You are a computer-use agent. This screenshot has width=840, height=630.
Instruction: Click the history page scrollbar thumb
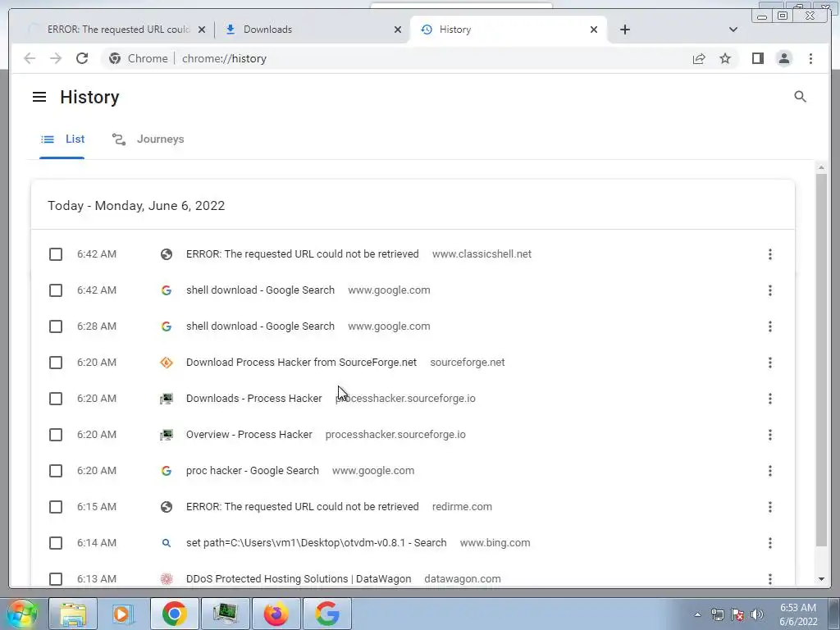821,360
